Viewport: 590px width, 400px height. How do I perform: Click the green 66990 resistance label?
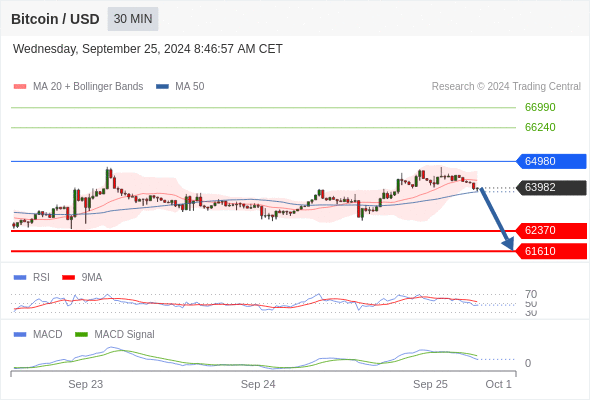tap(540, 107)
